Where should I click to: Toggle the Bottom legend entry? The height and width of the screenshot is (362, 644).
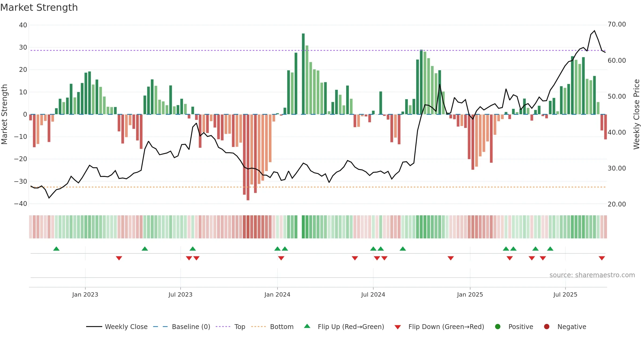tap(272, 327)
